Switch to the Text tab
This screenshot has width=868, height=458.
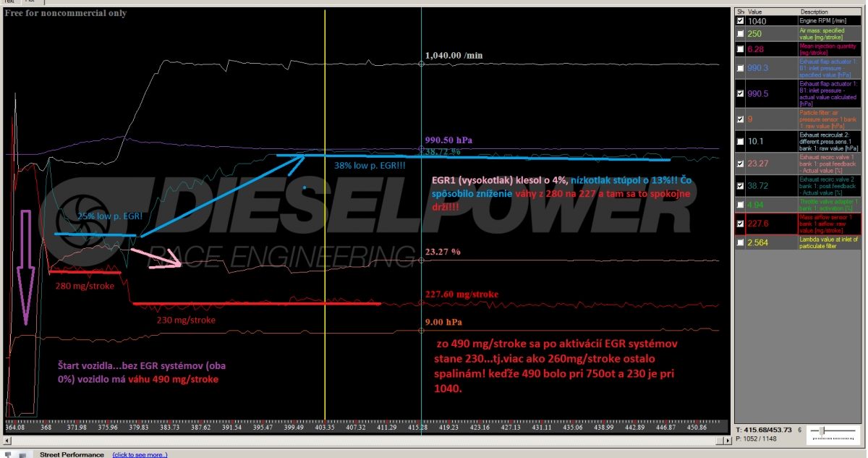(9, 2)
